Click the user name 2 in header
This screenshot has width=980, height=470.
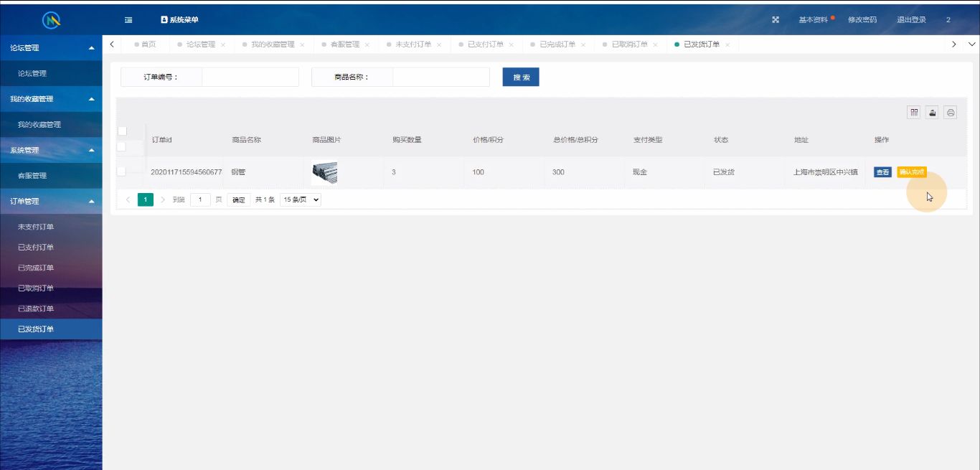[948, 20]
